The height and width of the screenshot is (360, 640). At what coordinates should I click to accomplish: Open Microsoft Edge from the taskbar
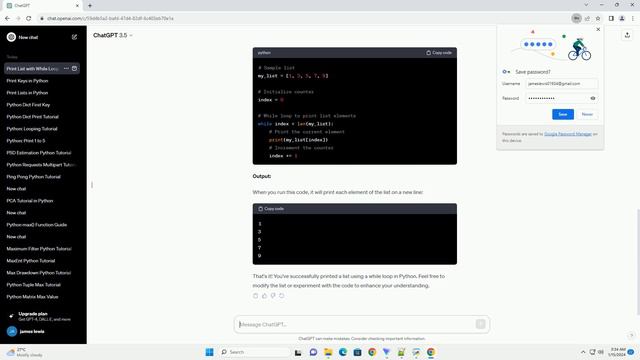343,352
